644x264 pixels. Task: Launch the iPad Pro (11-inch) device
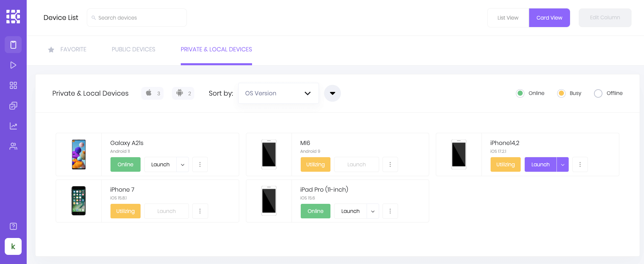click(350, 211)
